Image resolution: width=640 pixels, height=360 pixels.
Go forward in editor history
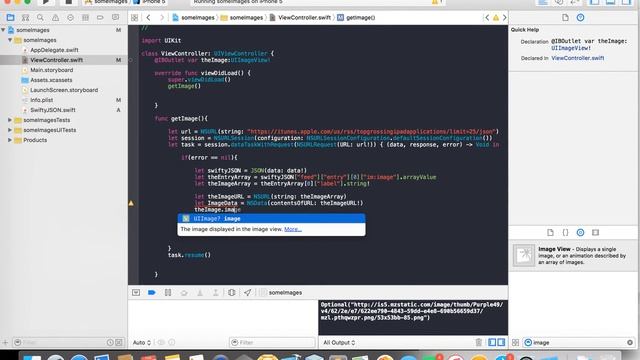coord(162,18)
